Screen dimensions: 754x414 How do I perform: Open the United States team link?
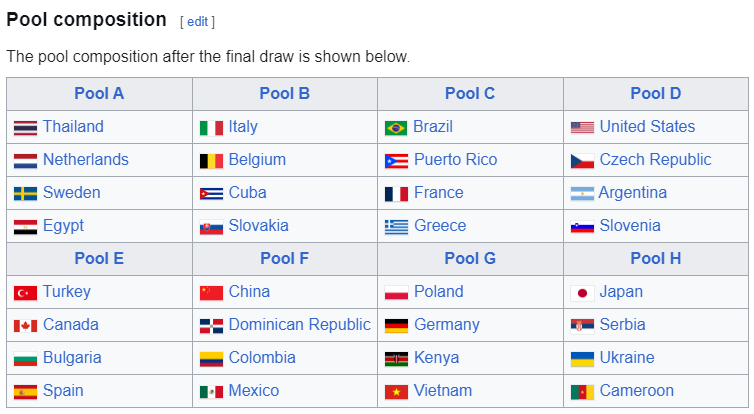pos(647,126)
